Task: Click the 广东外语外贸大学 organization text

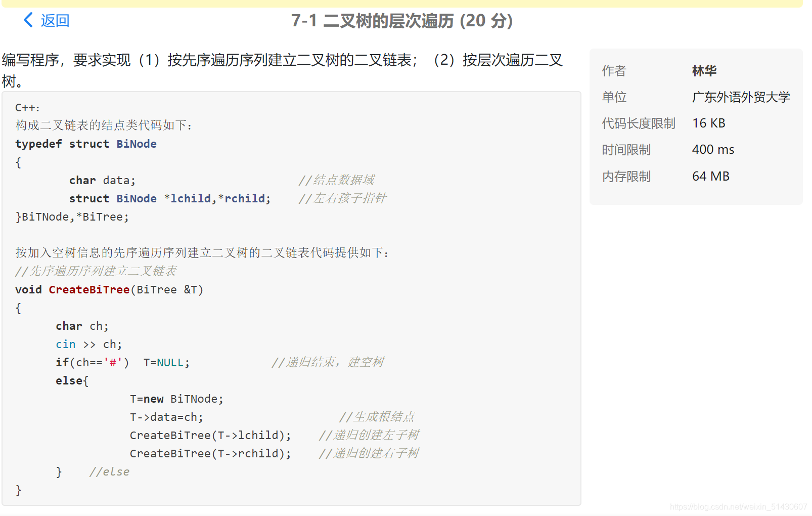Action: pyautogui.click(x=741, y=97)
